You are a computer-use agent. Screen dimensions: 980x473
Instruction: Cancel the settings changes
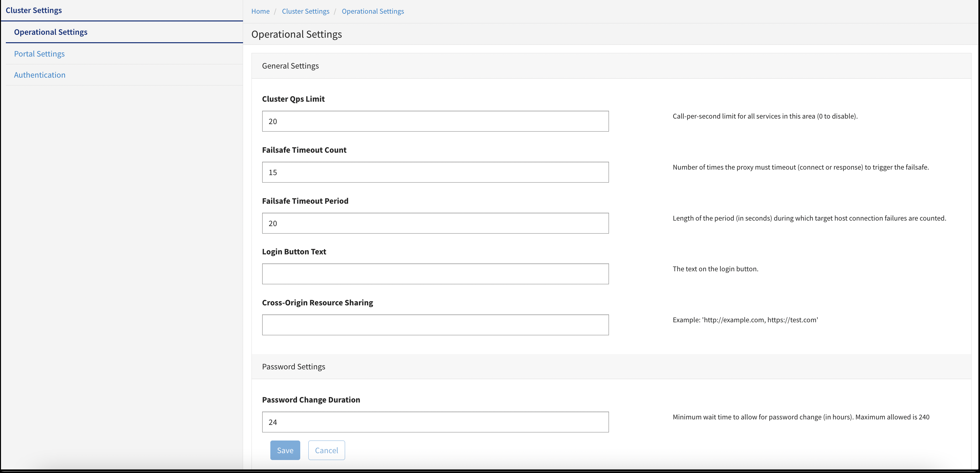(327, 450)
